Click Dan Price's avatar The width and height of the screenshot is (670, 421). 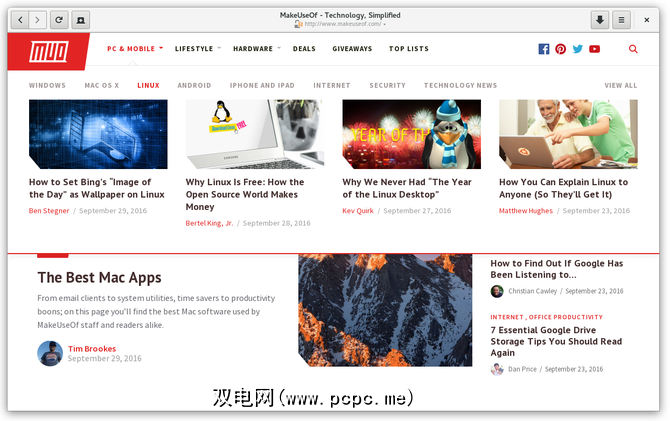497,369
